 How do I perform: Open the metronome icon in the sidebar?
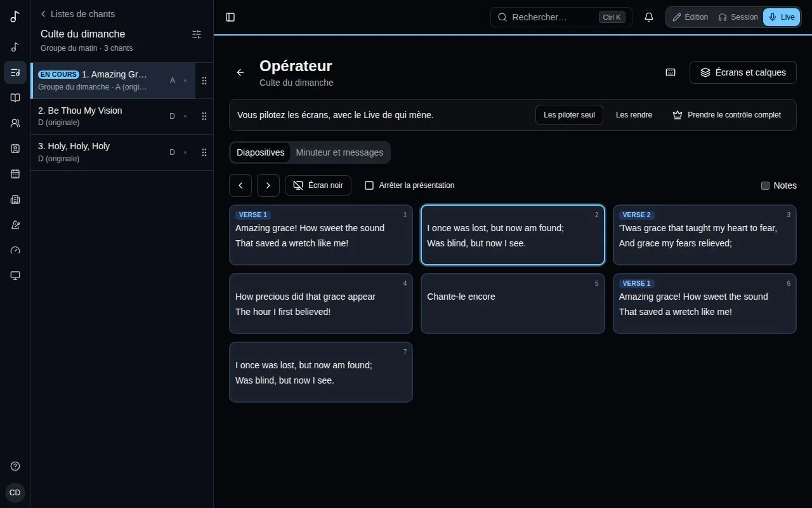(x=15, y=225)
